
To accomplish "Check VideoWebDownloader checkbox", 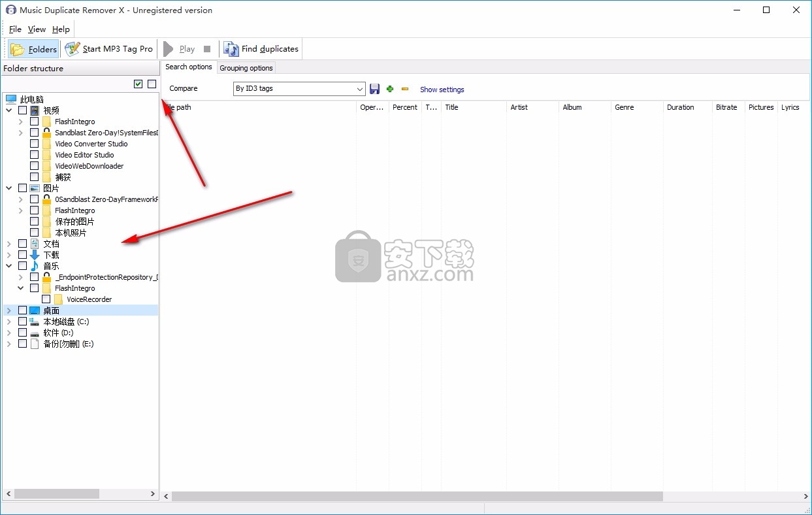I will tap(35, 166).
